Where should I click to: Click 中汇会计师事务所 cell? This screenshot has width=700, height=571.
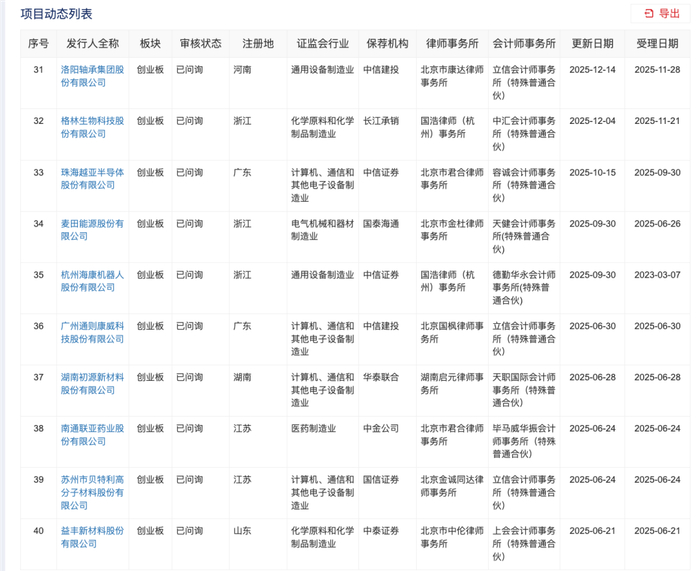524,133
